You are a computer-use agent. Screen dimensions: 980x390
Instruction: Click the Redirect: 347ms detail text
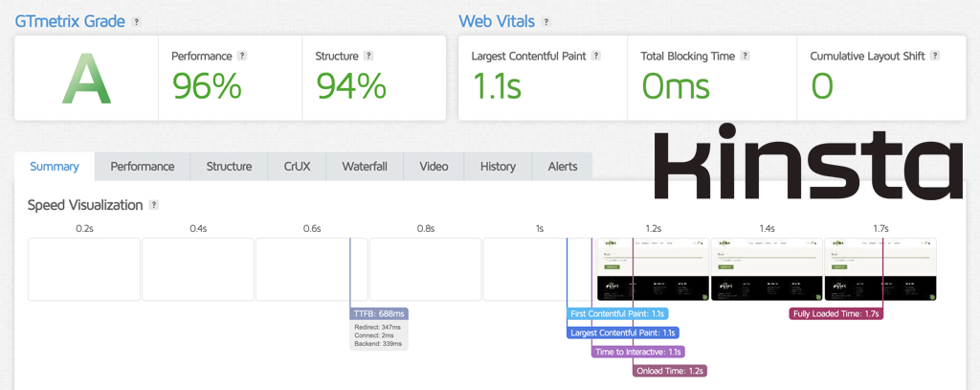click(x=377, y=328)
